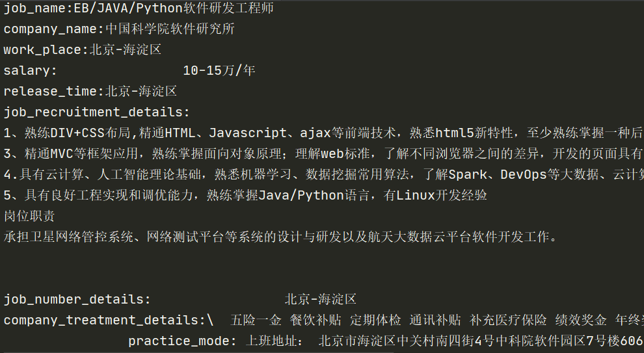This screenshot has height=353, width=644.
Task: Click 北京-海淀区 after job_number_details
Action: [x=321, y=299]
